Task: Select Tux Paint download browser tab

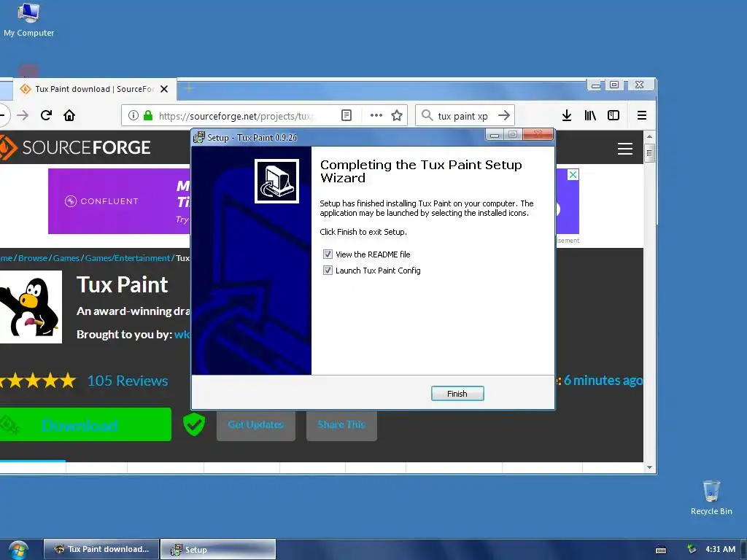Action: 94,89
